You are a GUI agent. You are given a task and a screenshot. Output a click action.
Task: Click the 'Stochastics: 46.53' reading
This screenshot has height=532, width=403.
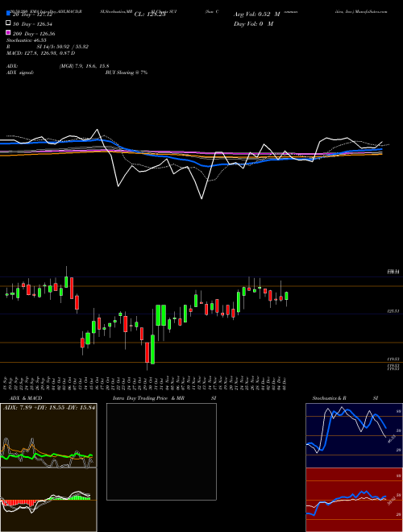[26, 40]
